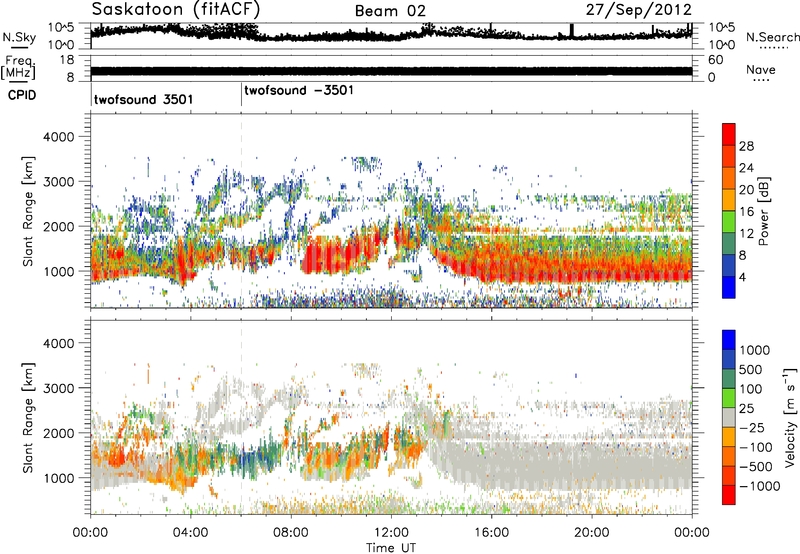The height and width of the screenshot is (554, 800).
Task: Click the 500 label on velocity colorbar
Action: (752, 370)
